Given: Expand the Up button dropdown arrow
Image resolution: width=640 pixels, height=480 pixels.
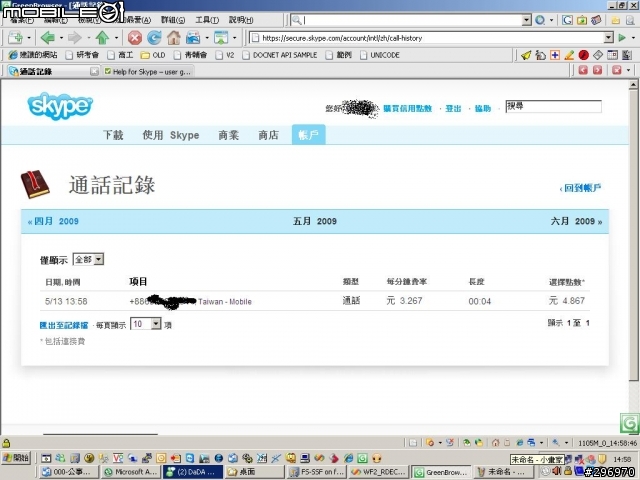Looking at the screenshot, I should coord(116,38).
